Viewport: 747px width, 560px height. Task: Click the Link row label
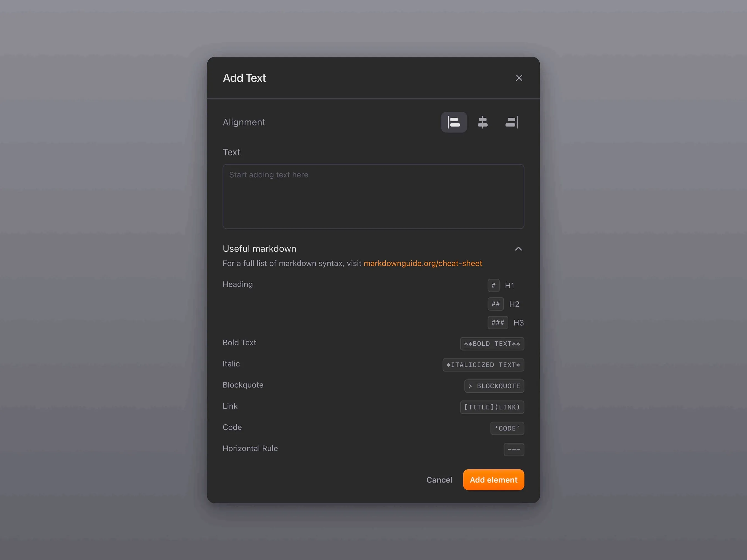pos(230,406)
